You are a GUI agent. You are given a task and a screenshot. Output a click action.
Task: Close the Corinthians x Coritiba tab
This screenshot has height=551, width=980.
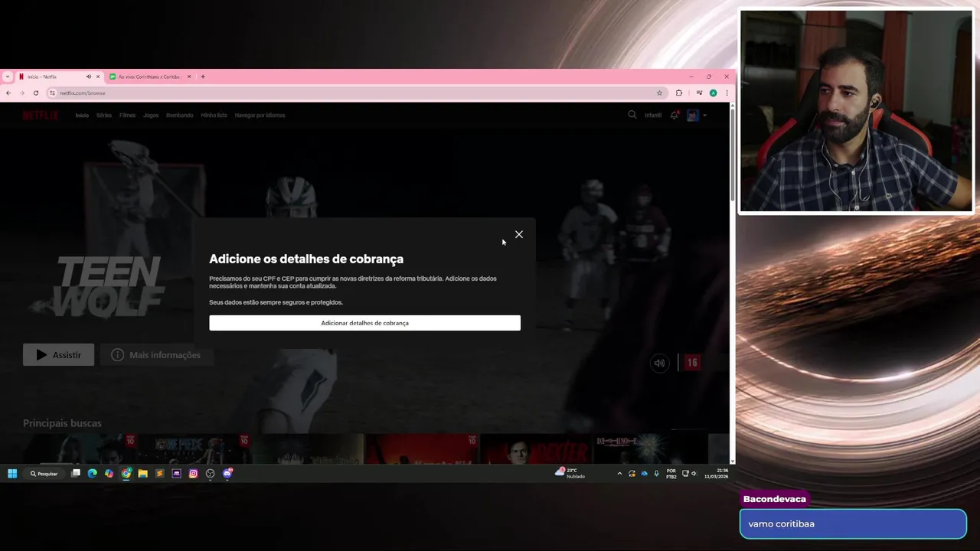coord(189,77)
